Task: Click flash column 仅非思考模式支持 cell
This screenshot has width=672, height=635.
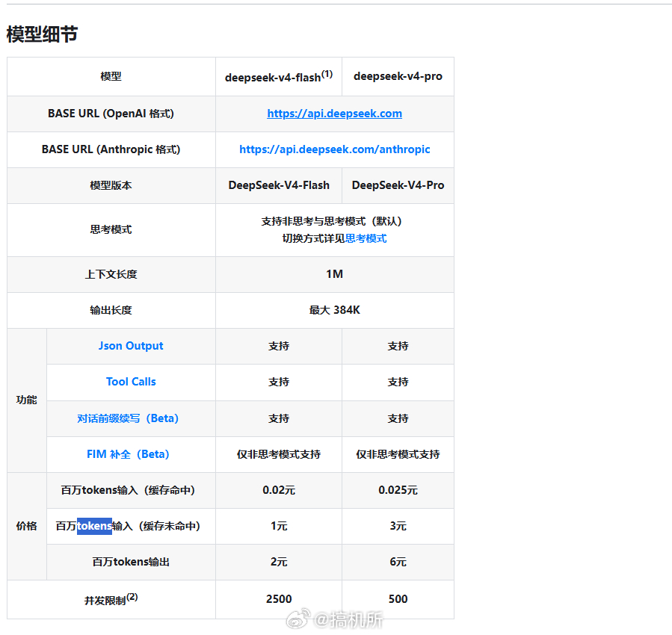Action: 279,454
